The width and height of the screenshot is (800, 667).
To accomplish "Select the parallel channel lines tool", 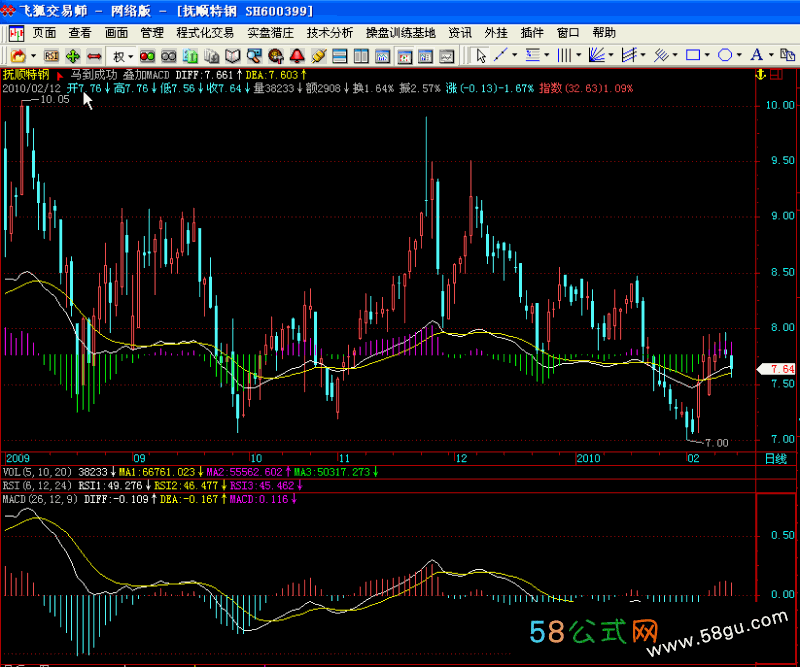I will pyautogui.click(x=629, y=55).
